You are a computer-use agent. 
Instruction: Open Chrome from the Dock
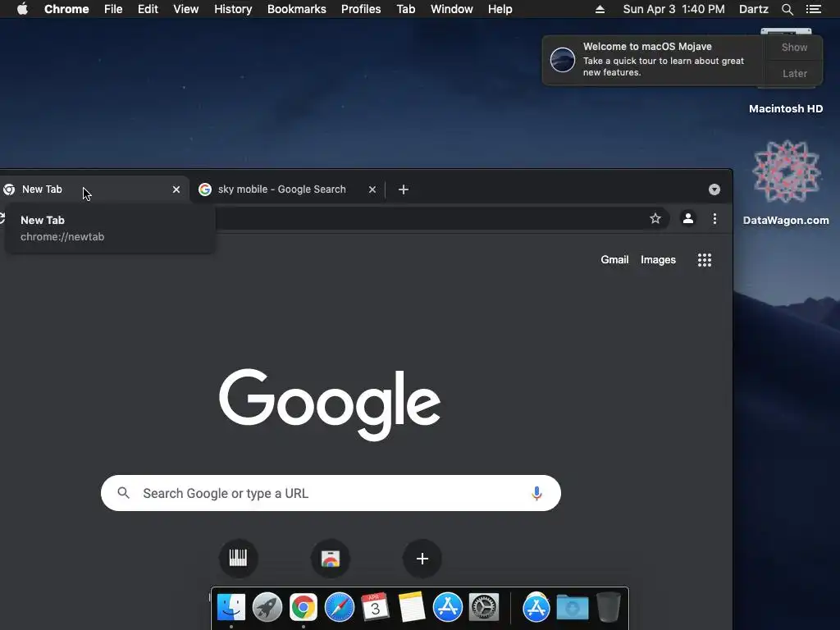(x=304, y=608)
